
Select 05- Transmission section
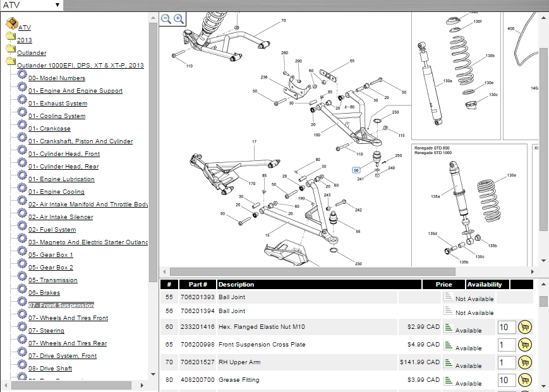point(53,280)
